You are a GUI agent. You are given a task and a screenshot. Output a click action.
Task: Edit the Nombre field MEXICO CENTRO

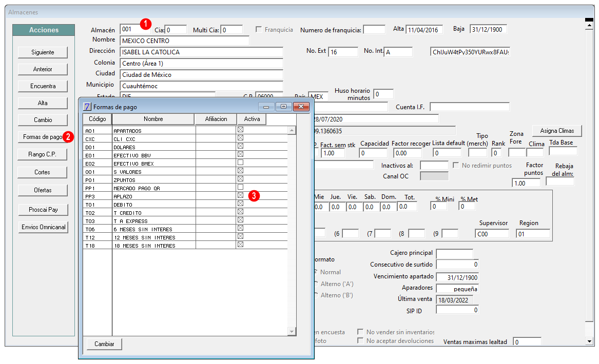184,41
